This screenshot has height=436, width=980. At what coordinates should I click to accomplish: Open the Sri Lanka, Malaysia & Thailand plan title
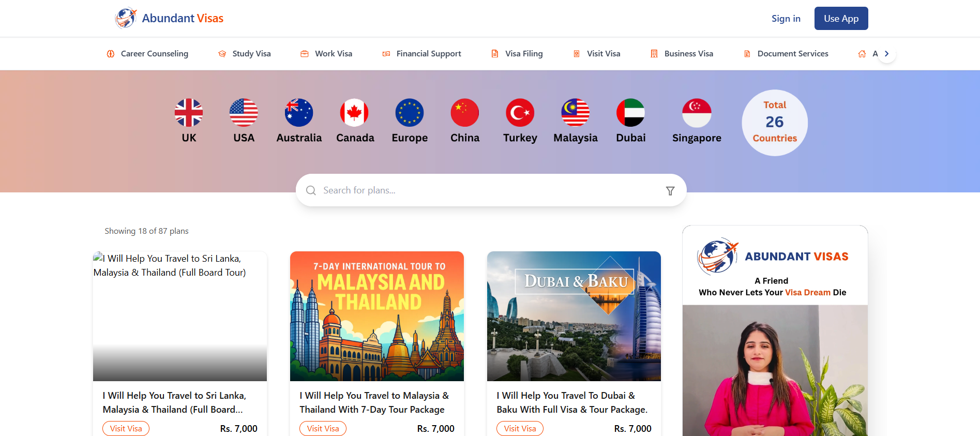pyautogui.click(x=174, y=402)
